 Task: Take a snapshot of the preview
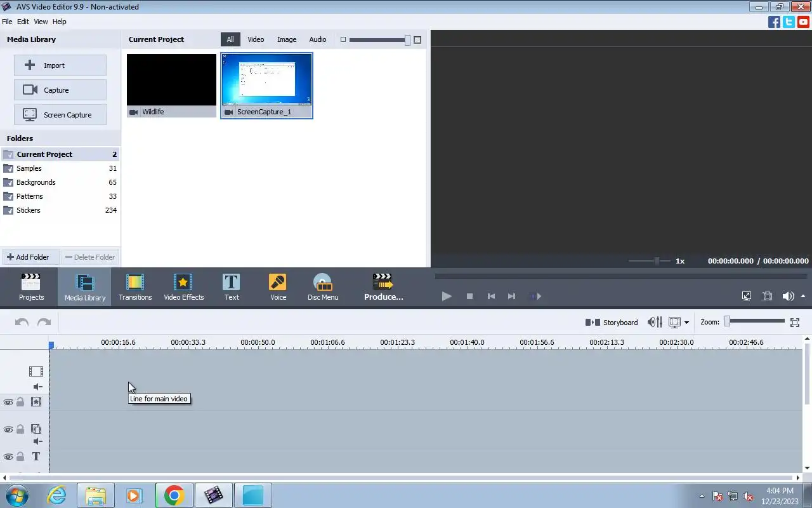tap(767, 296)
